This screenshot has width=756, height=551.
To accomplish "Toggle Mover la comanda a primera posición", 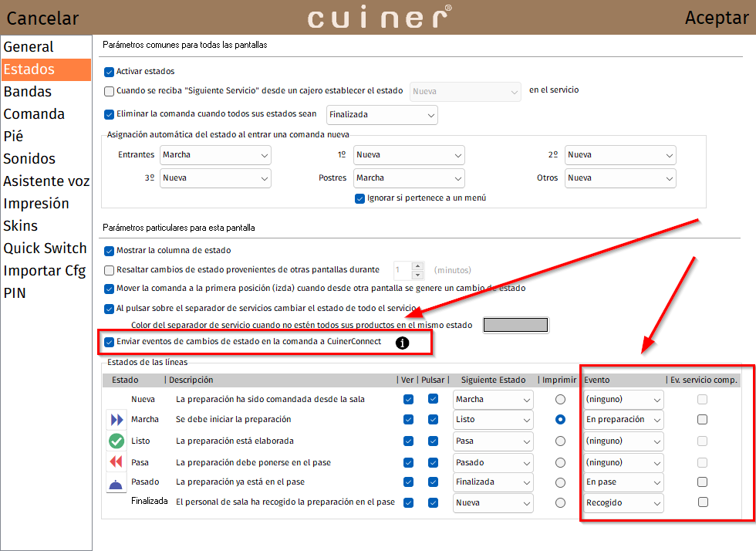I will tap(109, 289).
